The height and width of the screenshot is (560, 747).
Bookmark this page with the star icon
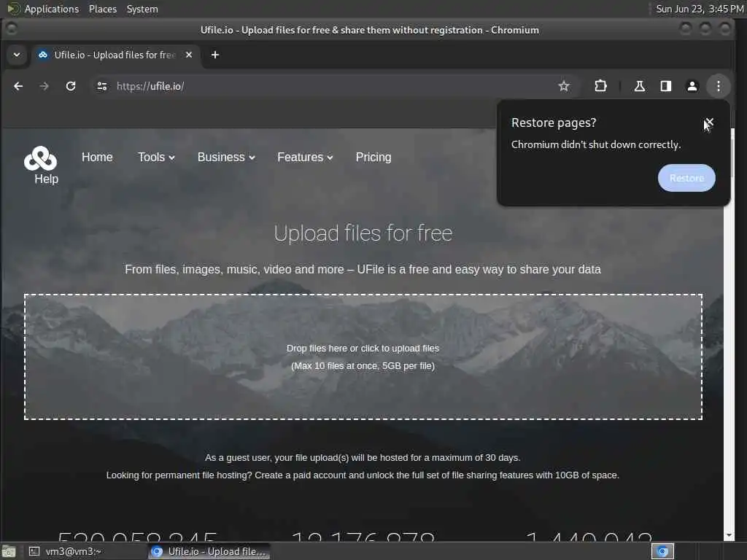pyautogui.click(x=564, y=86)
